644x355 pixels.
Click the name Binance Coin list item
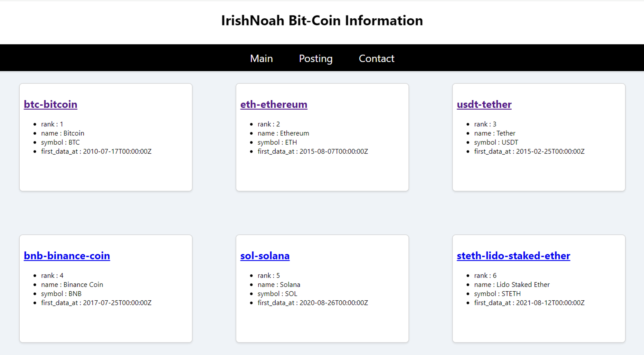tap(72, 285)
